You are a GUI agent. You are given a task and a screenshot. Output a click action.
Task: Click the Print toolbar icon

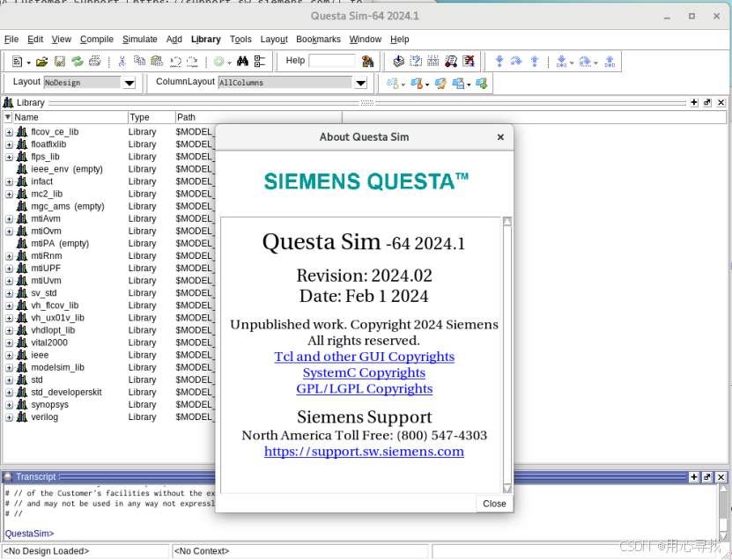[95, 61]
